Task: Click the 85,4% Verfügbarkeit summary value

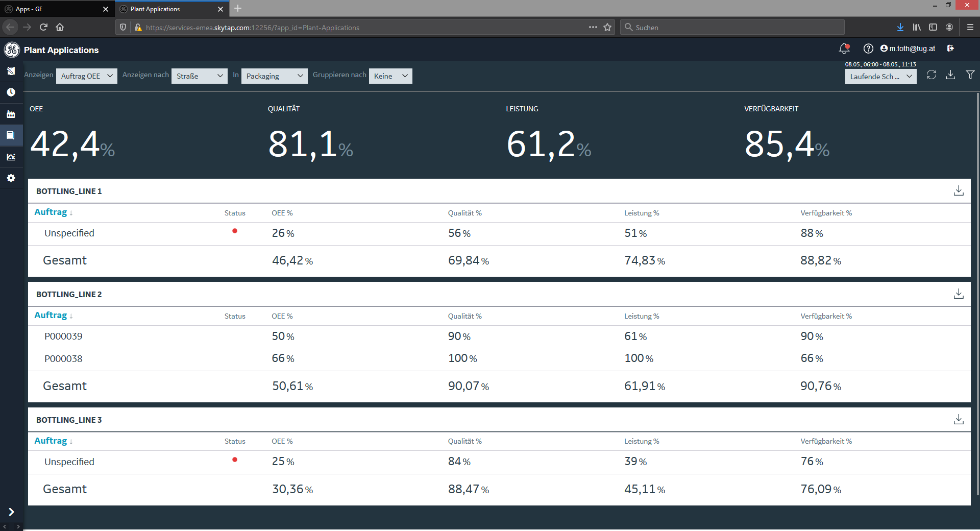Action: [x=787, y=144]
